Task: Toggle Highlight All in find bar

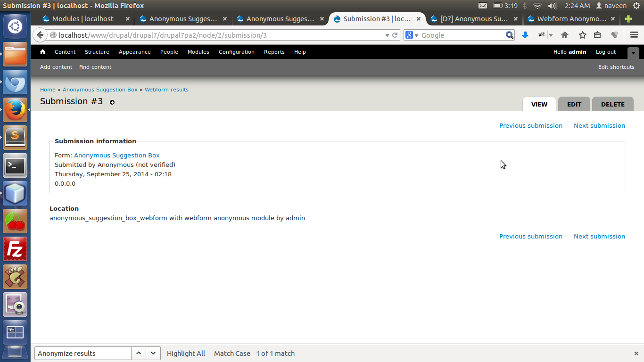Action: click(186, 354)
